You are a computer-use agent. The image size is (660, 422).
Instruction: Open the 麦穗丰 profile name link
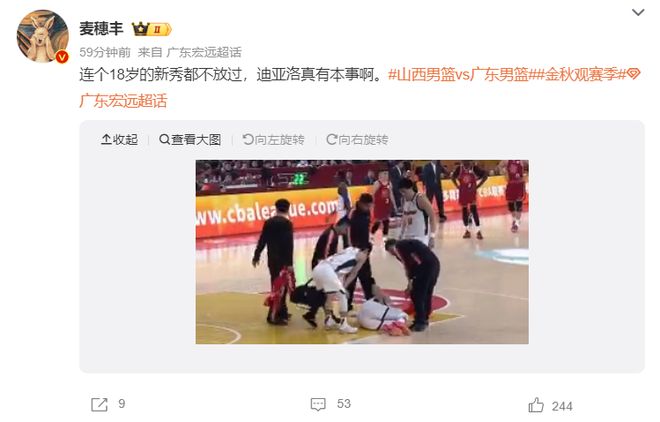pos(101,29)
